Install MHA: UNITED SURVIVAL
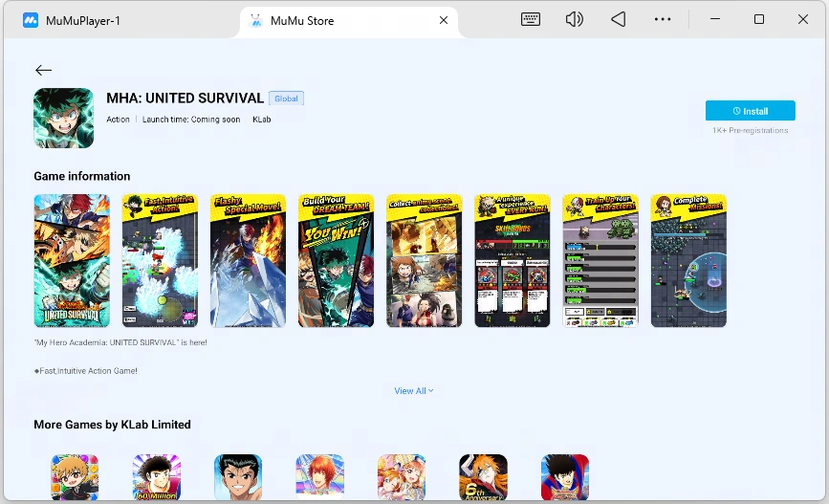Image resolution: width=829 pixels, height=504 pixels. 751,111
